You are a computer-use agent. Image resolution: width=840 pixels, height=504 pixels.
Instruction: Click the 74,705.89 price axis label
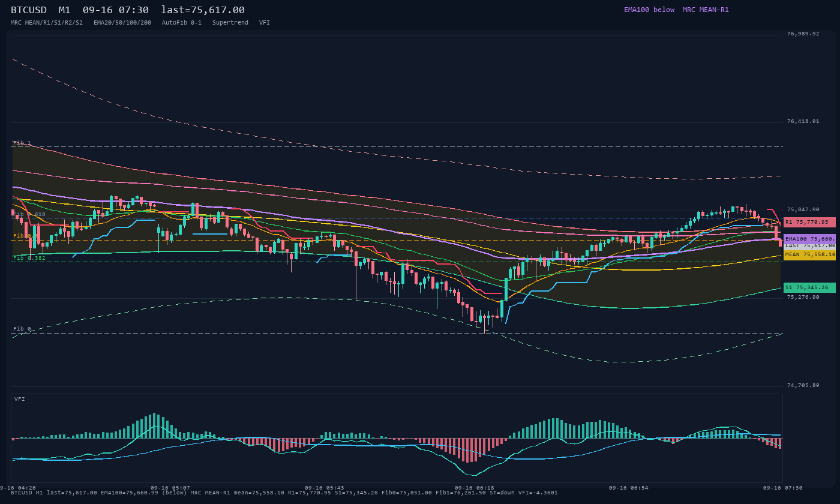point(803,385)
